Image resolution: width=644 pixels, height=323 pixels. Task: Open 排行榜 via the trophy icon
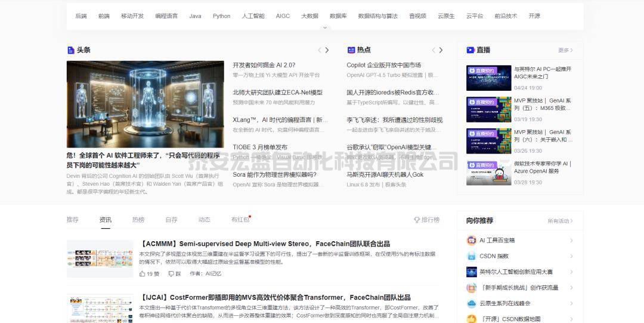coord(417,220)
